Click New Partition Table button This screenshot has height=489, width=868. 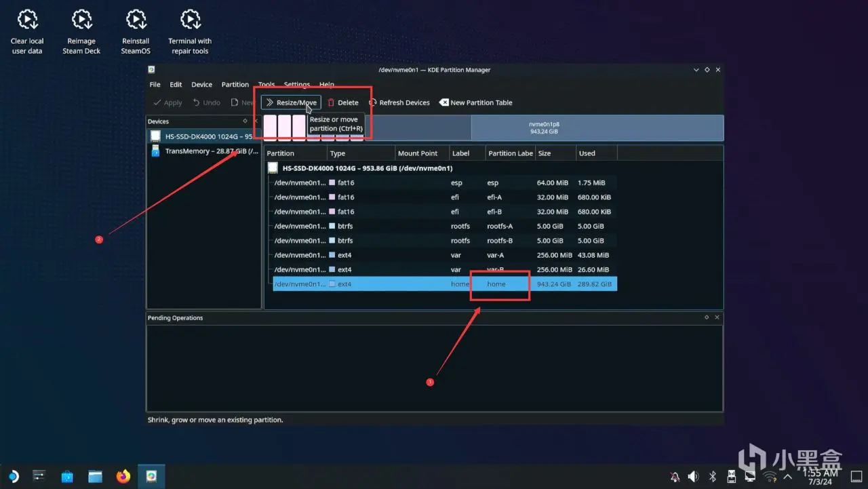476,102
